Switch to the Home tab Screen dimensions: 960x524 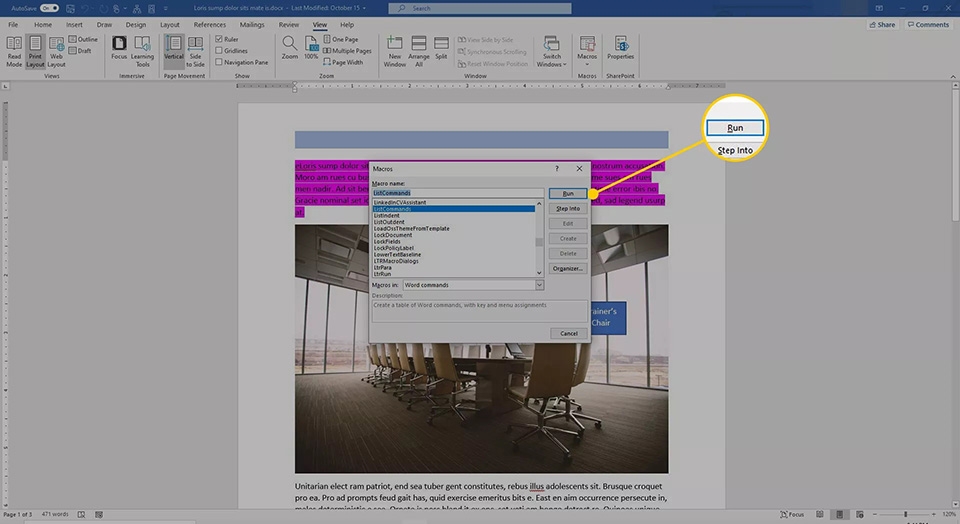(x=43, y=24)
